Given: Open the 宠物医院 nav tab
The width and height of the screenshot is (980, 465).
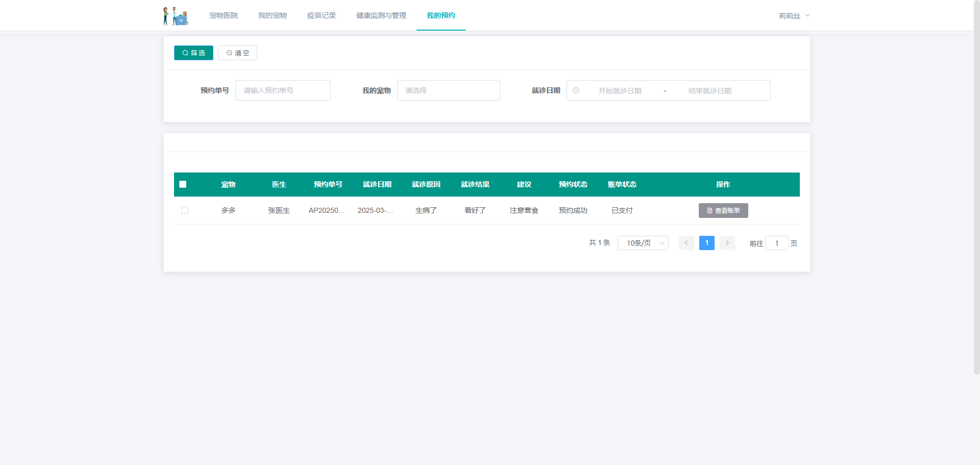Looking at the screenshot, I should coord(224,15).
